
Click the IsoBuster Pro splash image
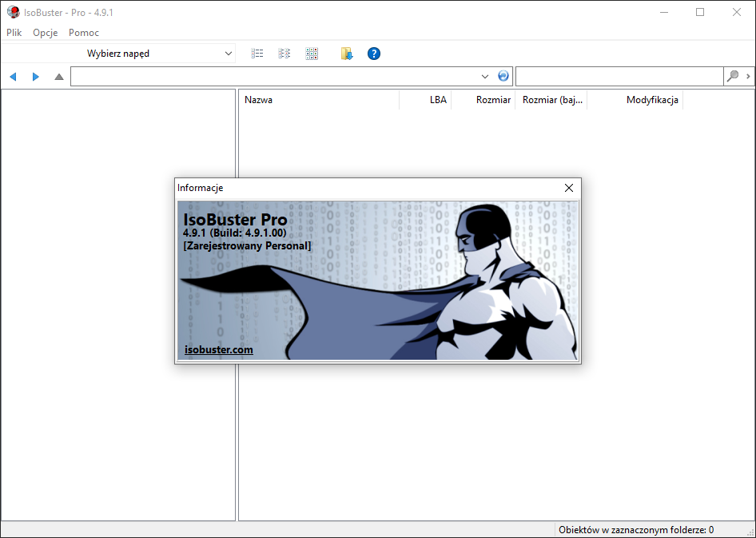(377, 280)
